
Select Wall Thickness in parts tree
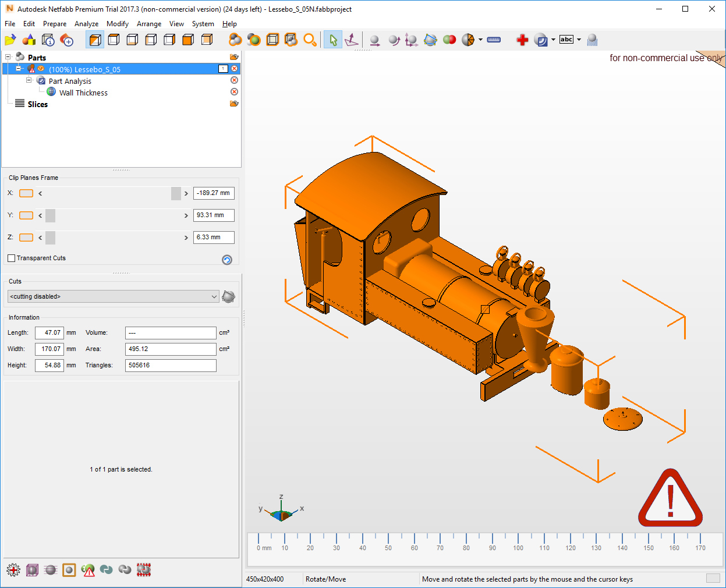[x=83, y=93]
